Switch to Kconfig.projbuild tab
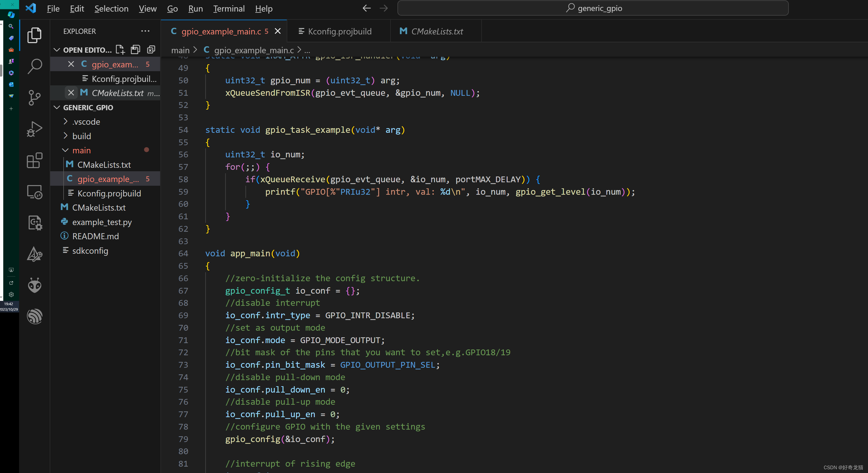Viewport: 868px width, 473px height. pyautogui.click(x=339, y=31)
